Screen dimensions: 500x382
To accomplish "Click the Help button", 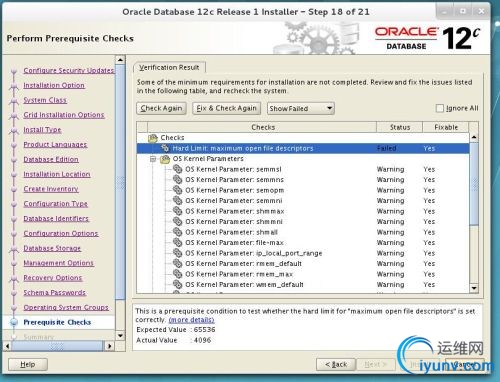I will point(28,364).
